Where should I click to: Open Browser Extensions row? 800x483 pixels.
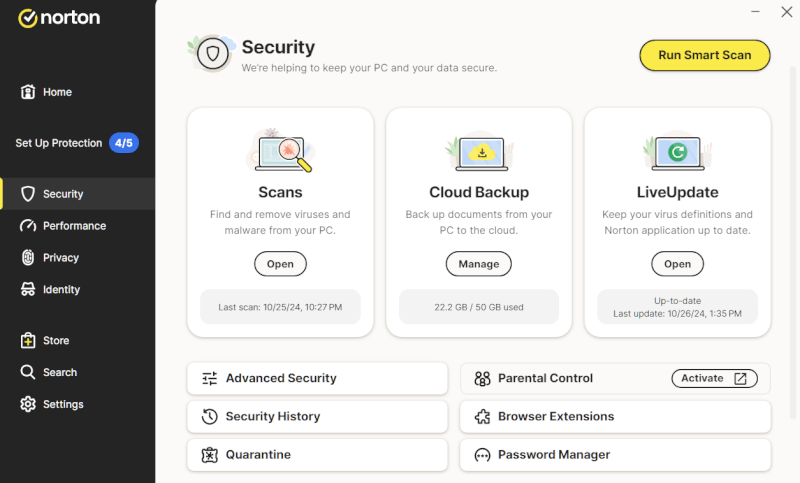[x=615, y=416]
